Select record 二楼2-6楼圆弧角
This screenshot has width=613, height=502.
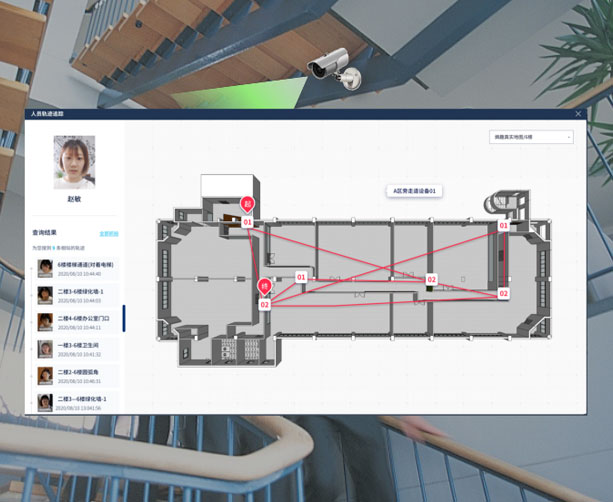(76, 376)
